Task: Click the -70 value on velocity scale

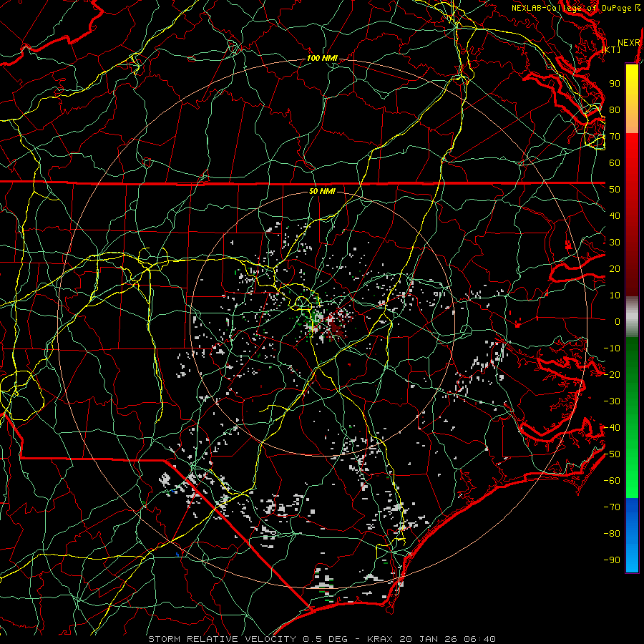Action: coord(612,507)
